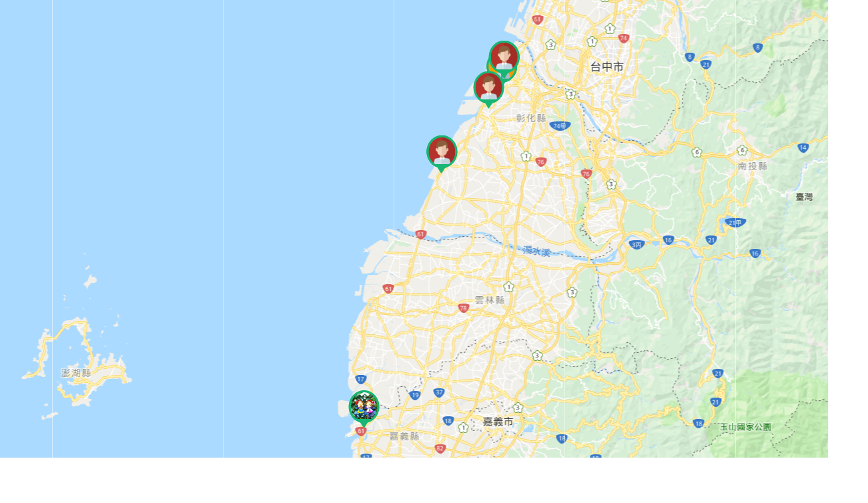Click the blue 21甲 highway shield
Image resolution: width=868 pixels, height=503 pixels.
(x=735, y=223)
